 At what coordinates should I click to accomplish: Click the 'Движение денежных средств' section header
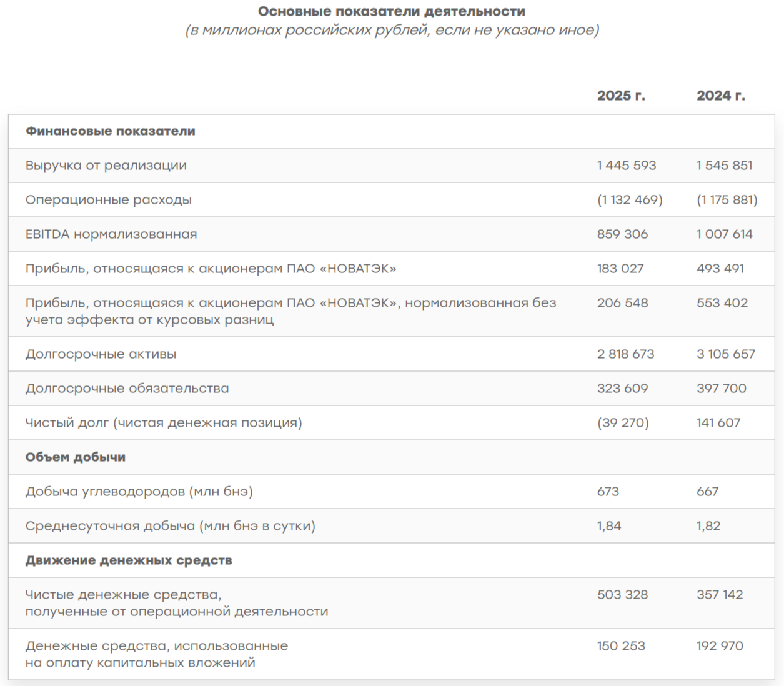click(x=129, y=560)
